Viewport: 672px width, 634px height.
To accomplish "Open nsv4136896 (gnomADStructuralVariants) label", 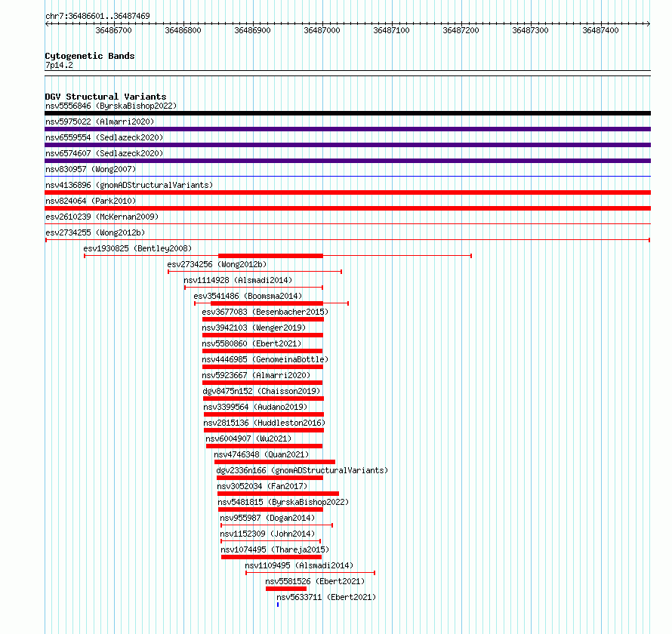I will [x=129, y=185].
